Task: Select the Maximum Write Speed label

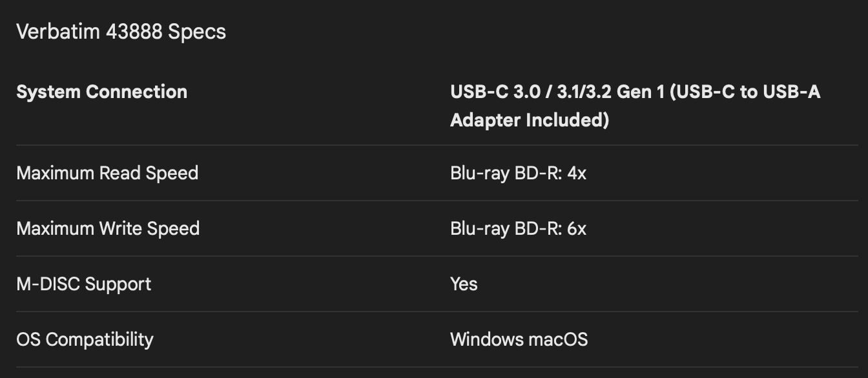Action: pyautogui.click(x=108, y=228)
